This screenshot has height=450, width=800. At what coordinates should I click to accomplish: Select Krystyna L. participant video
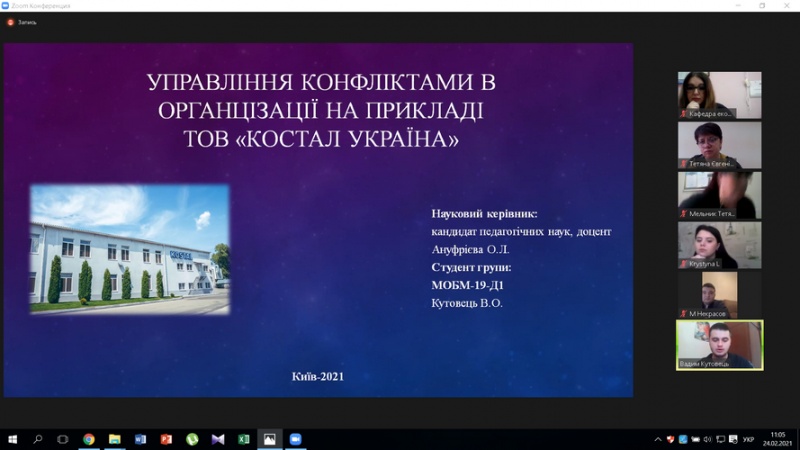click(719, 245)
